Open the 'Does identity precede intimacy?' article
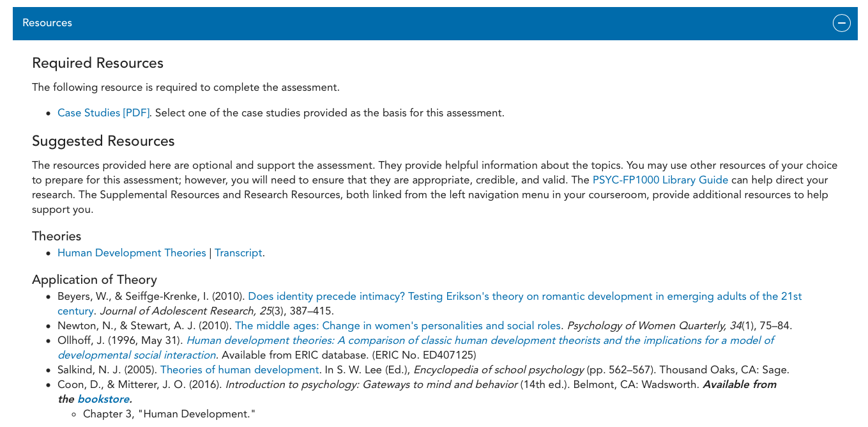The image size is (868, 427). [525, 297]
